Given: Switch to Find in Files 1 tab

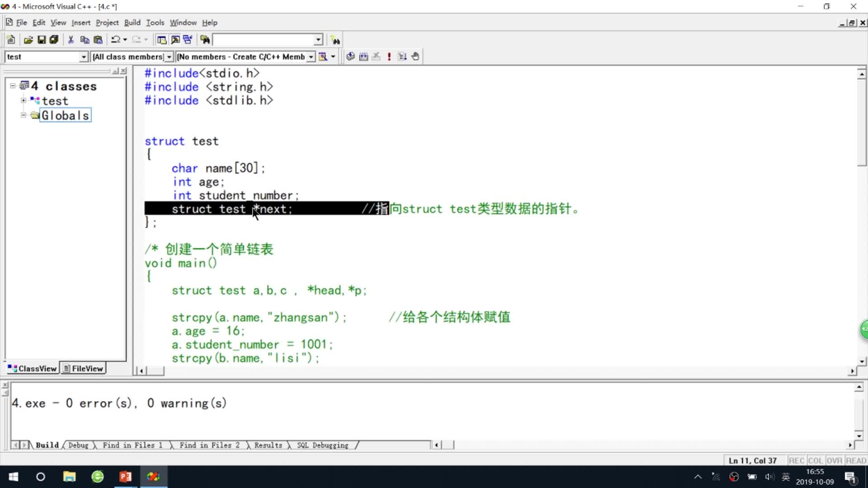Looking at the screenshot, I should 132,445.
